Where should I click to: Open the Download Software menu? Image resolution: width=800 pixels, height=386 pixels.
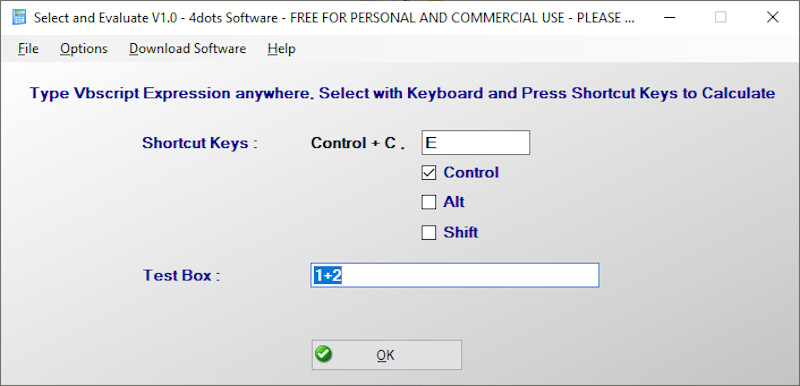tap(187, 49)
